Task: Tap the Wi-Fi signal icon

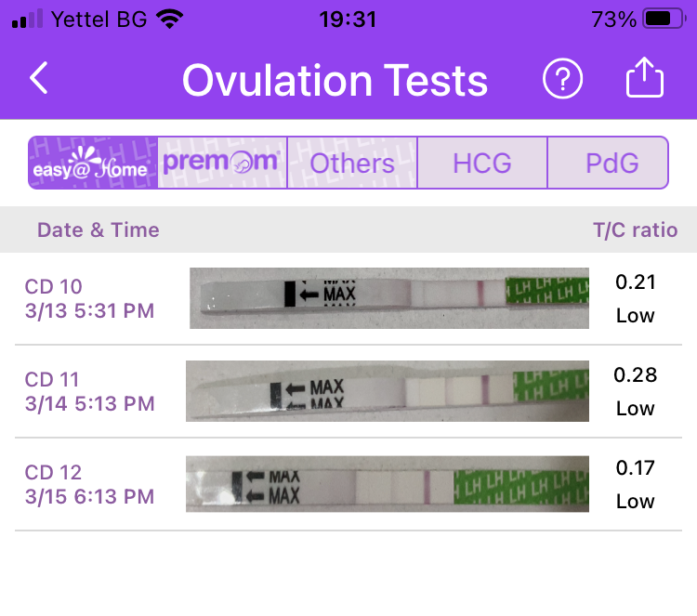Action: pos(169,19)
